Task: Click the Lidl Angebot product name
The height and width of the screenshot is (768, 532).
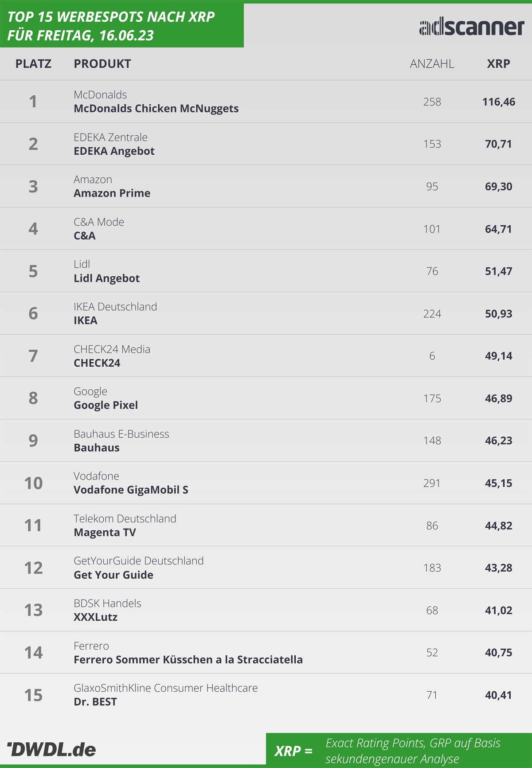Action: [x=106, y=278]
